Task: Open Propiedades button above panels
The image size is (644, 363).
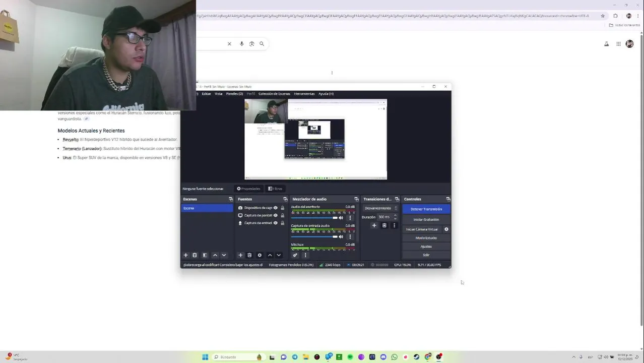Action: [248, 189]
